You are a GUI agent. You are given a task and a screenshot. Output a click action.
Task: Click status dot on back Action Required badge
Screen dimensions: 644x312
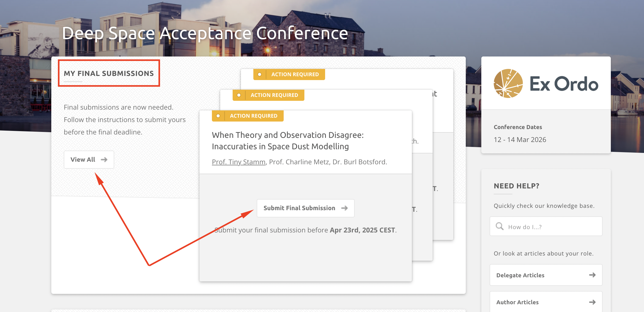point(260,74)
